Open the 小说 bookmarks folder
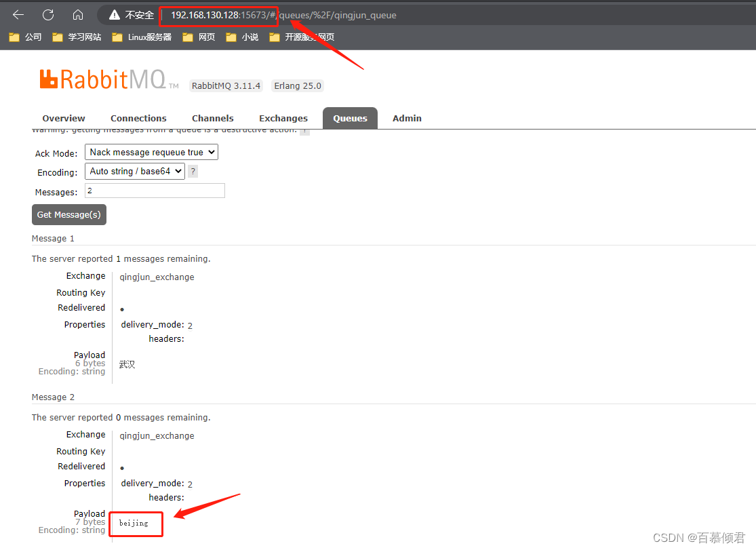This screenshot has height=550, width=756. [x=242, y=37]
